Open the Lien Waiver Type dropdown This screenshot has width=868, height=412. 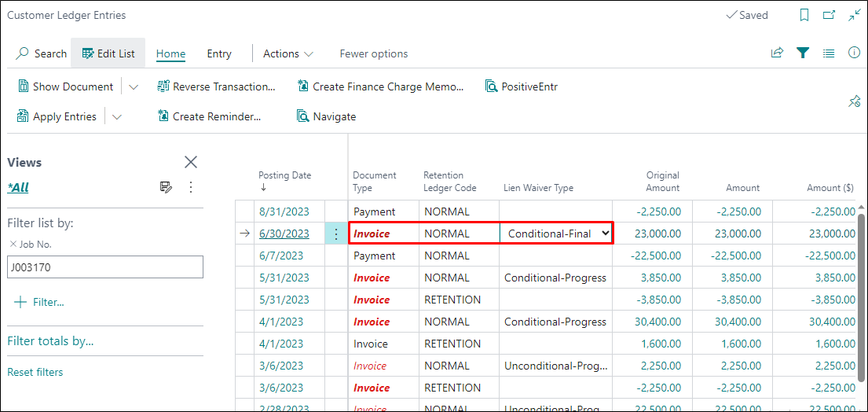click(604, 234)
